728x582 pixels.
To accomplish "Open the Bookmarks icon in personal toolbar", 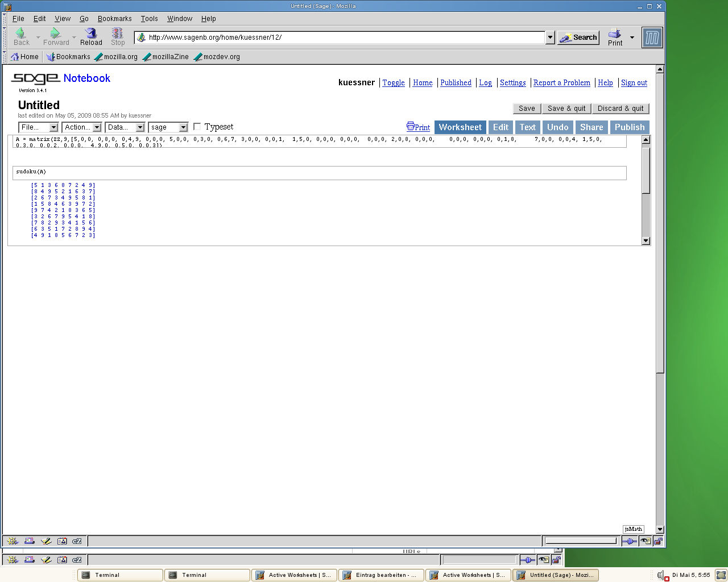I will click(51, 57).
